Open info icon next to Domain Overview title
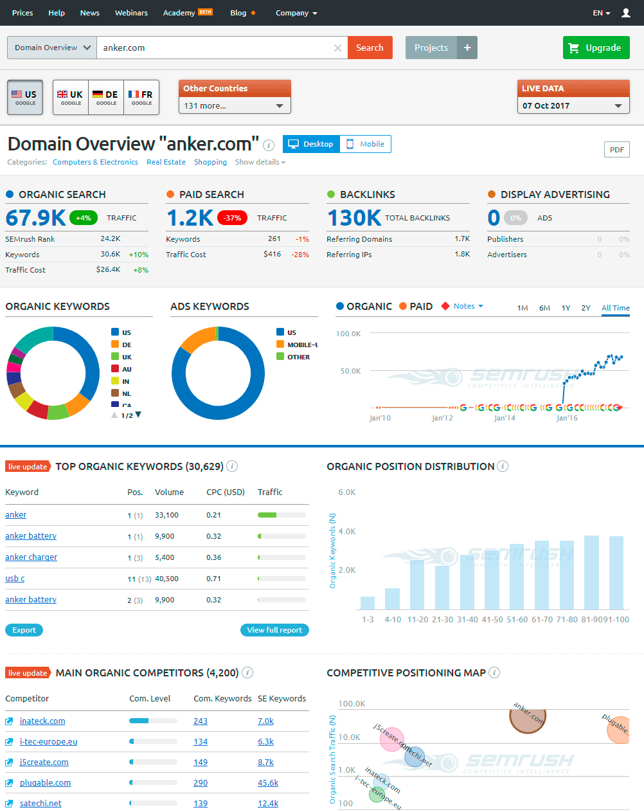The height and width of the screenshot is (812, 644). pyautogui.click(x=269, y=145)
